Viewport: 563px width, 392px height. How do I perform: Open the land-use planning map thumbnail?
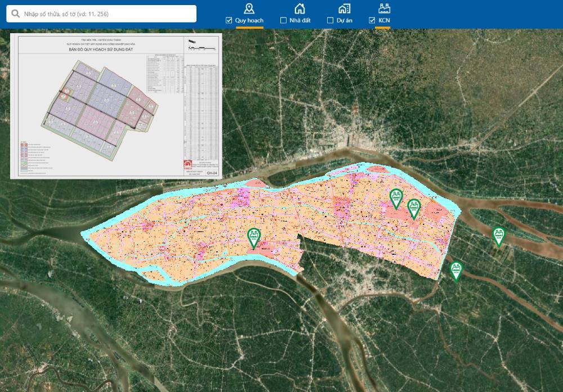[x=117, y=105]
